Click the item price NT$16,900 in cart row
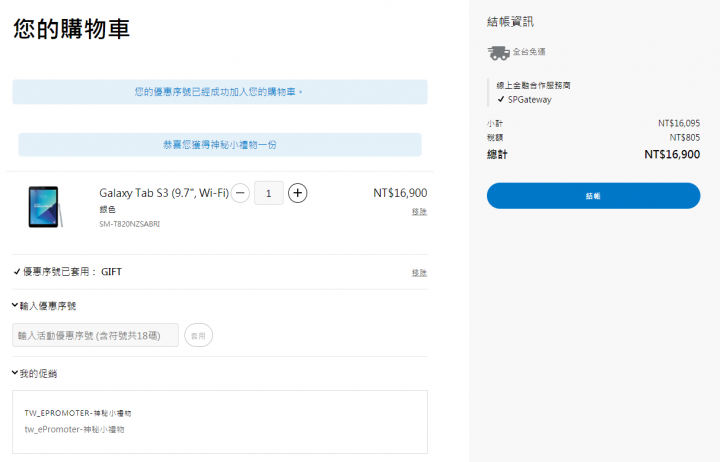This screenshot has height=462, width=720. click(400, 193)
